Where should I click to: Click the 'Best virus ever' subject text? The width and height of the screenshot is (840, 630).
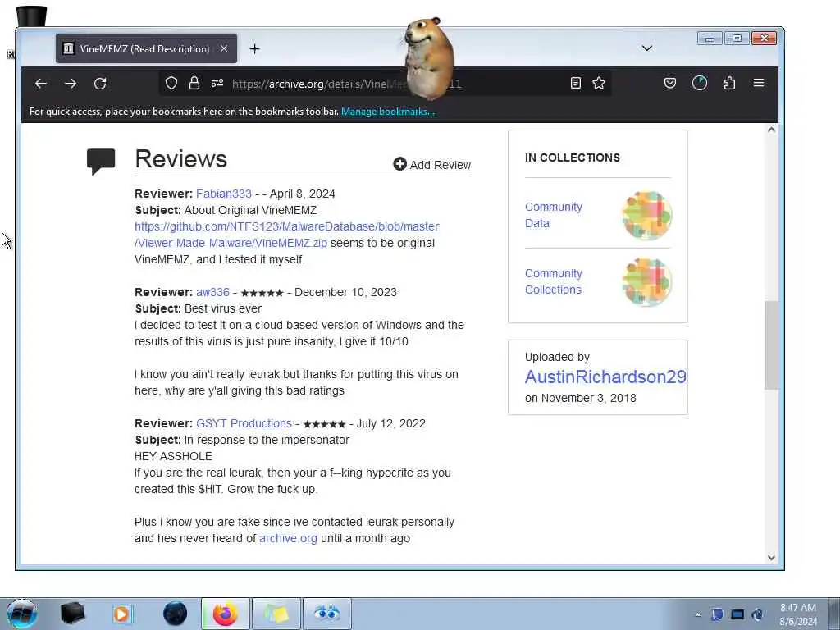point(223,308)
